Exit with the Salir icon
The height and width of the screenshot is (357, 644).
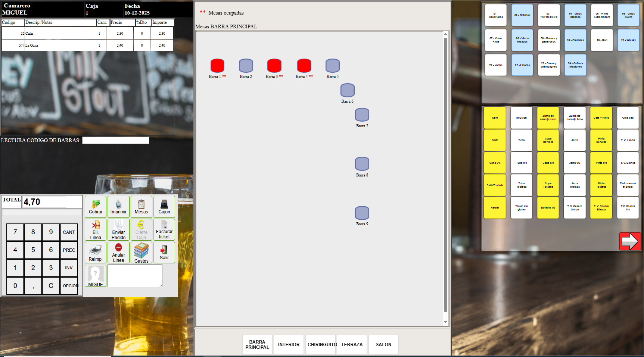click(x=164, y=253)
